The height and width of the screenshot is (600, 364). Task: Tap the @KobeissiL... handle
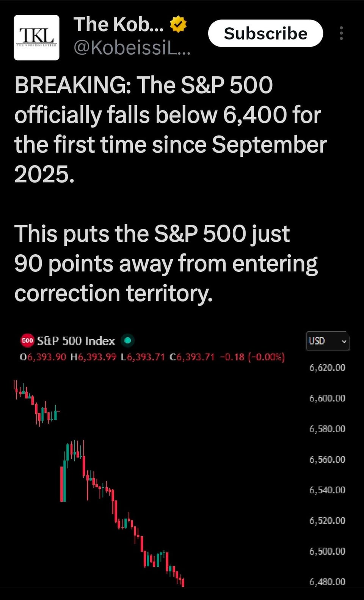click(132, 48)
